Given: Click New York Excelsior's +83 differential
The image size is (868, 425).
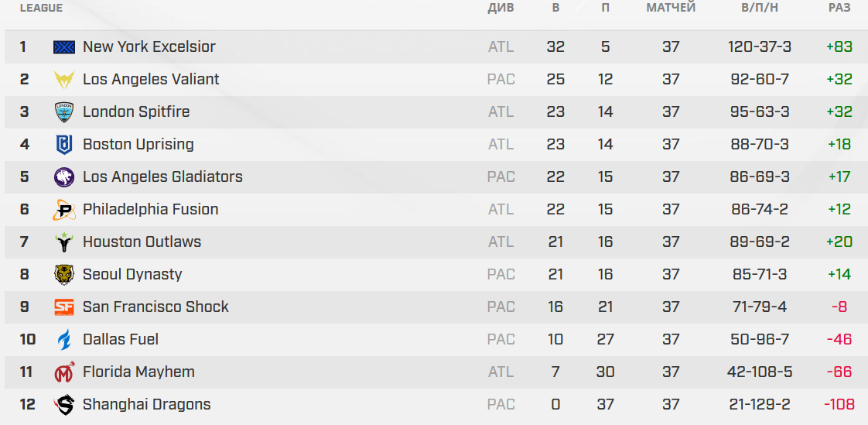Looking at the screenshot, I should pos(839,47).
